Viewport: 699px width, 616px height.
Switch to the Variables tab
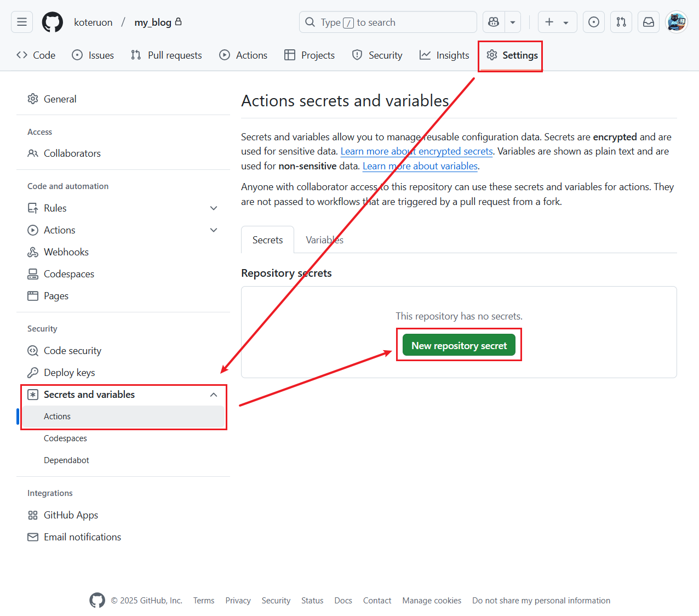click(x=324, y=239)
